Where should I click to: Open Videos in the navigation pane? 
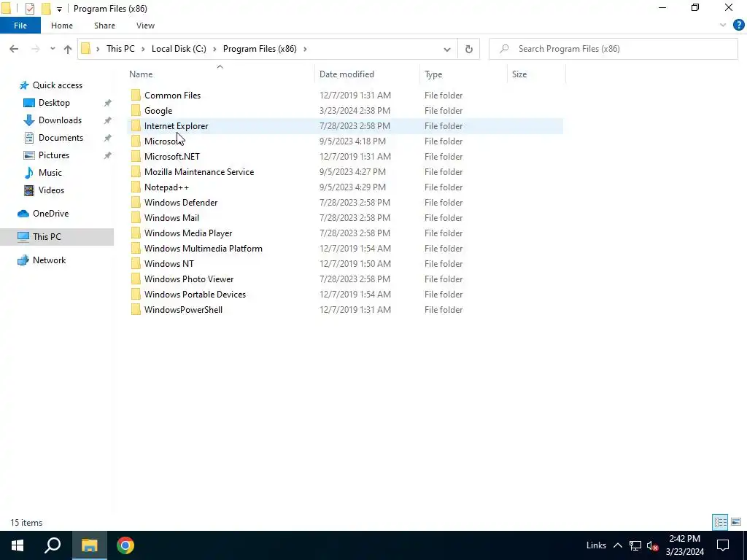51,190
